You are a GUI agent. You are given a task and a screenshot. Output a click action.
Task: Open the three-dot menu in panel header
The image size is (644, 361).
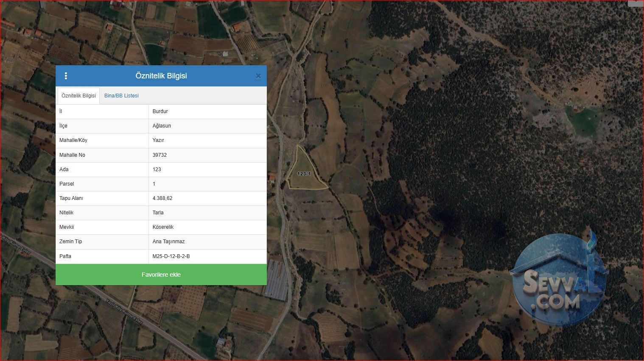pos(66,76)
